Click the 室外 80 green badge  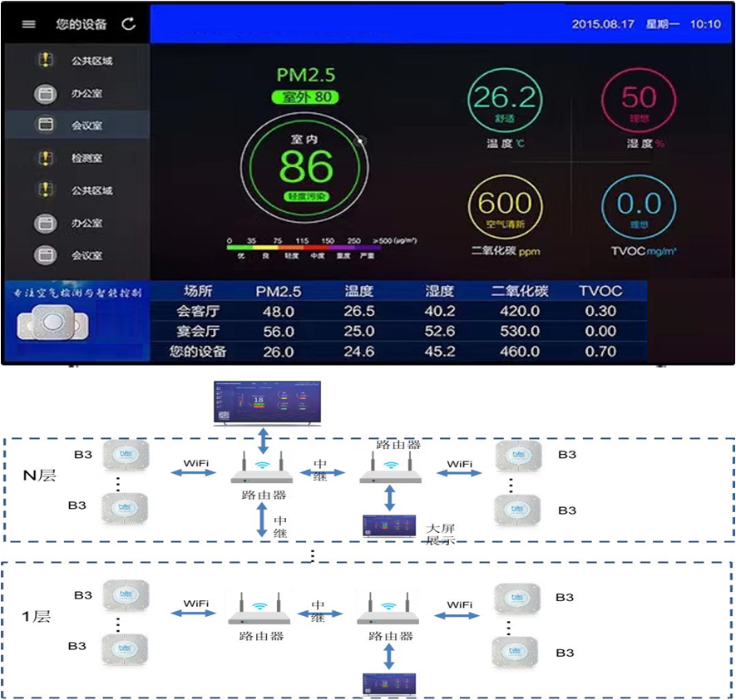pyautogui.click(x=305, y=97)
